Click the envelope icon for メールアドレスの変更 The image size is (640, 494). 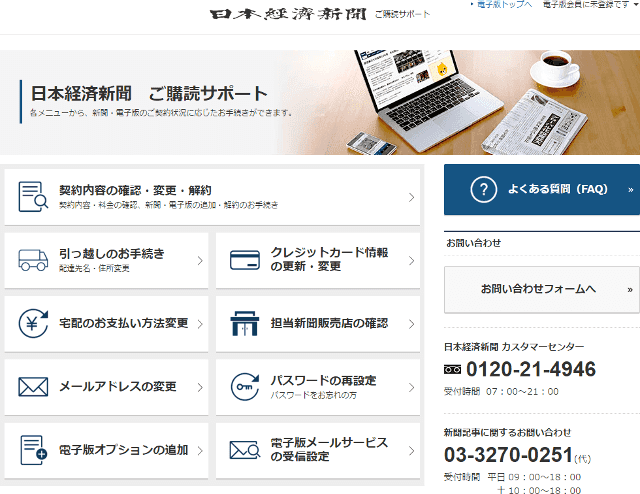tap(33, 387)
